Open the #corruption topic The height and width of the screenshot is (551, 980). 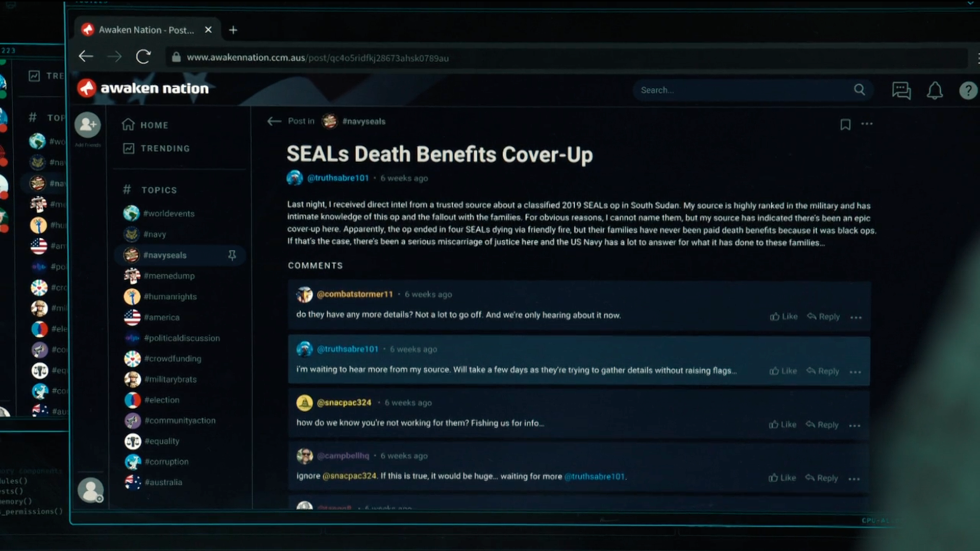pyautogui.click(x=166, y=462)
